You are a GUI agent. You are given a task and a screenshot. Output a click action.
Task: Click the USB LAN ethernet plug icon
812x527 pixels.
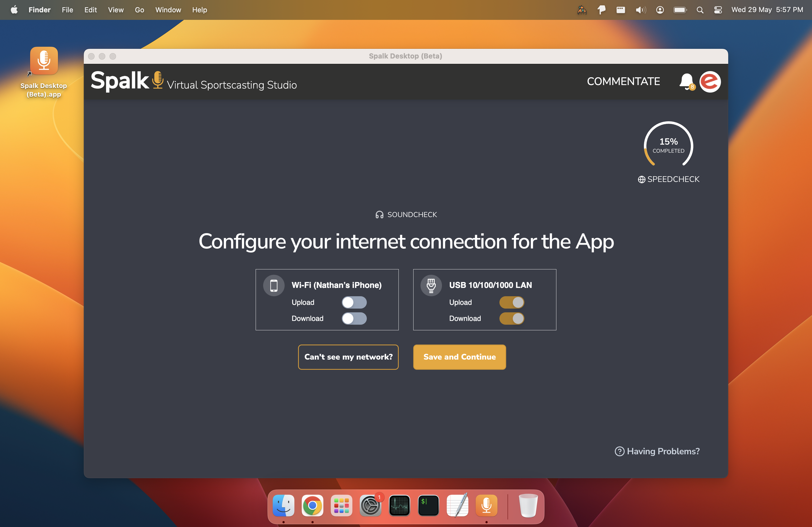point(431,285)
